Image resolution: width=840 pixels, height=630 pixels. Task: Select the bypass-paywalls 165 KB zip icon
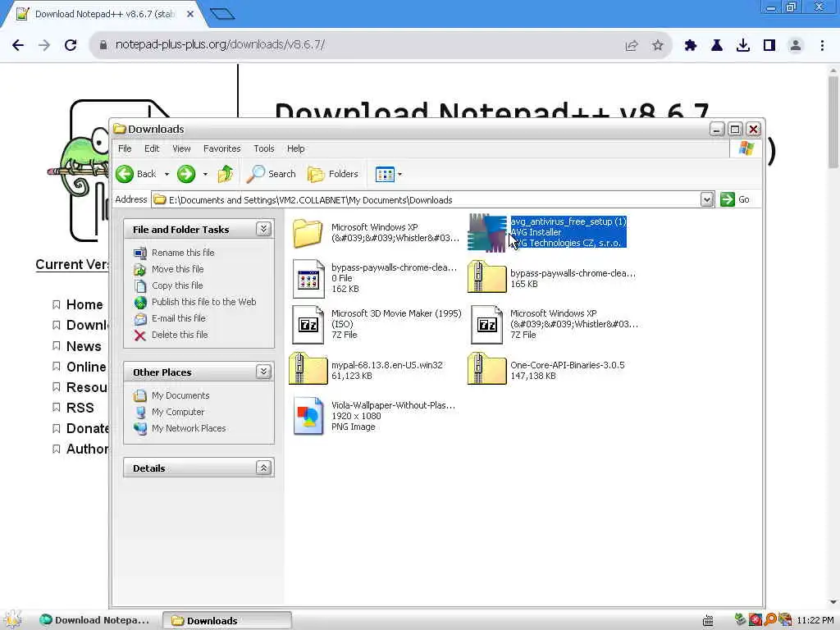tap(487, 277)
